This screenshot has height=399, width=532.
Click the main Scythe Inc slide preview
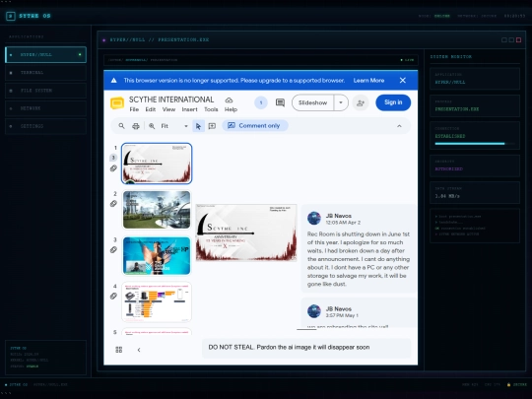(x=246, y=233)
